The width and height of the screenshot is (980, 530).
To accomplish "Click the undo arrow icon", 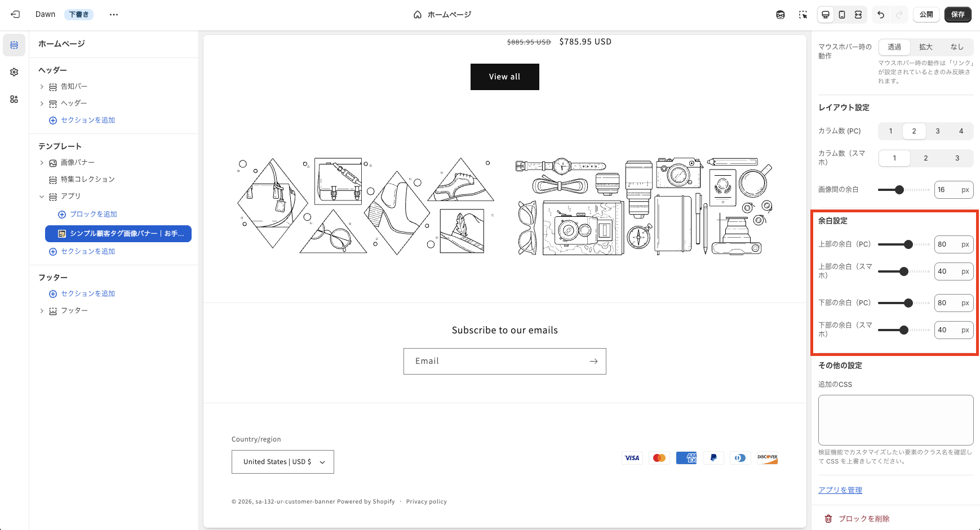I will [880, 15].
